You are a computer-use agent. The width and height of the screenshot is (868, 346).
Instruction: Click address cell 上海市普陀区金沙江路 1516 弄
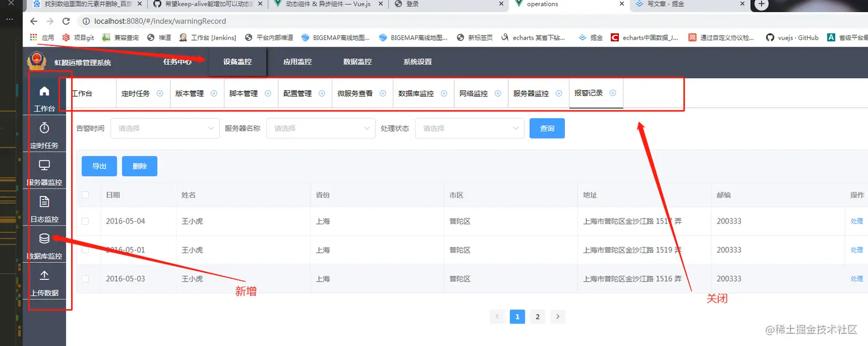tap(632, 279)
